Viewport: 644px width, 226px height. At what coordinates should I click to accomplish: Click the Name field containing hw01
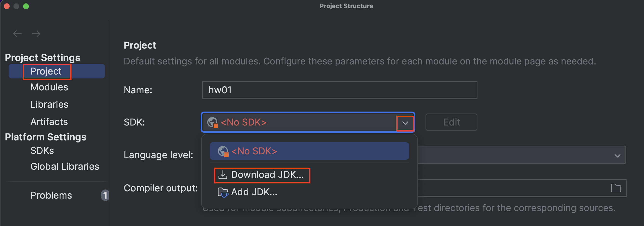339,90
